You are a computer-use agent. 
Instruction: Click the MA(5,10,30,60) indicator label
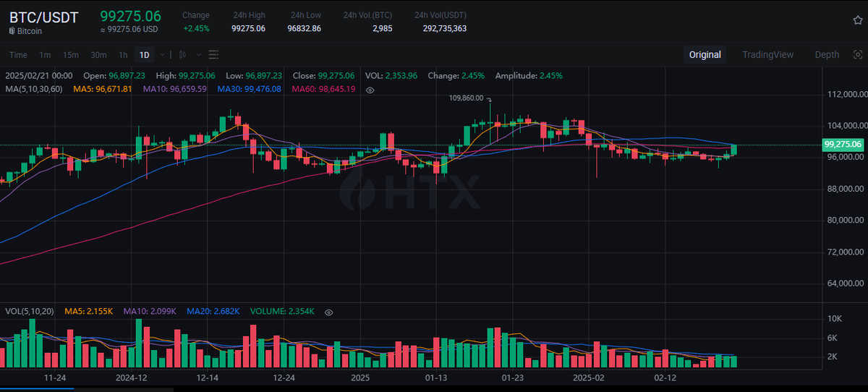click(x=34, y=89)
